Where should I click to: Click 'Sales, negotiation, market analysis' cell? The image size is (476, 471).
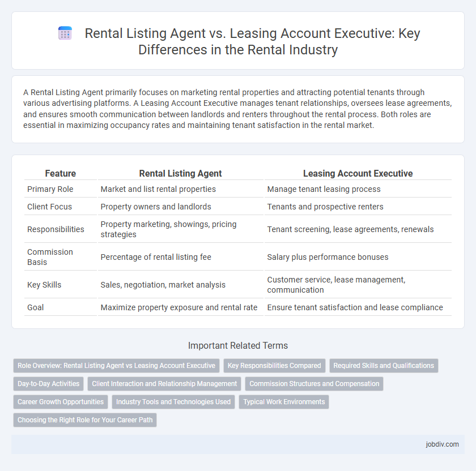[180, 285]
